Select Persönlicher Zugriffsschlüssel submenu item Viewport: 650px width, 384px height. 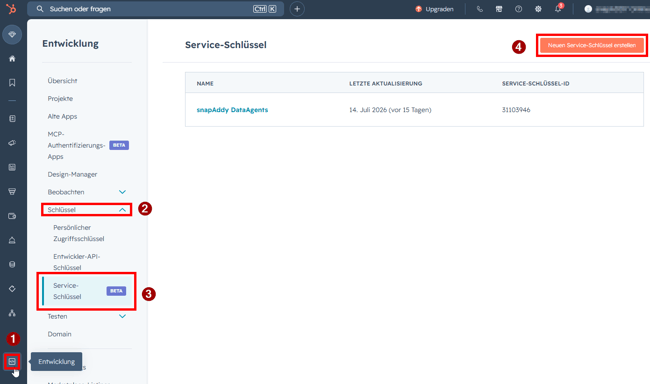point(79,233)
